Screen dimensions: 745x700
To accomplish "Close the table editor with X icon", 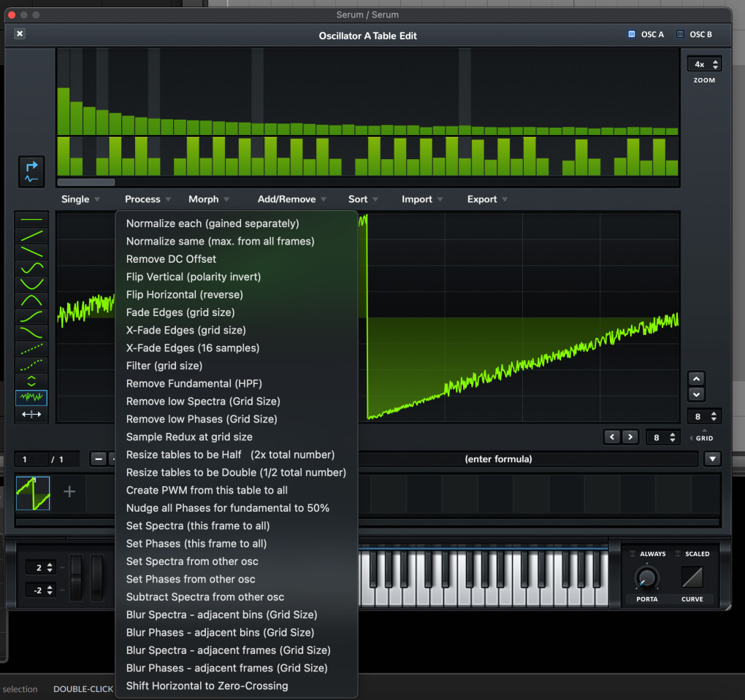I will (20, 34).
